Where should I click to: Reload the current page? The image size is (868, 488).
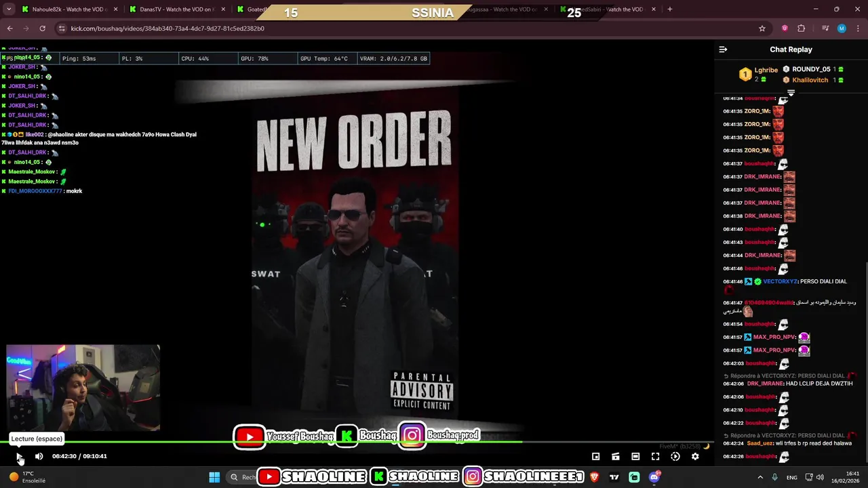pyautogui.click(x=42, y=28)
